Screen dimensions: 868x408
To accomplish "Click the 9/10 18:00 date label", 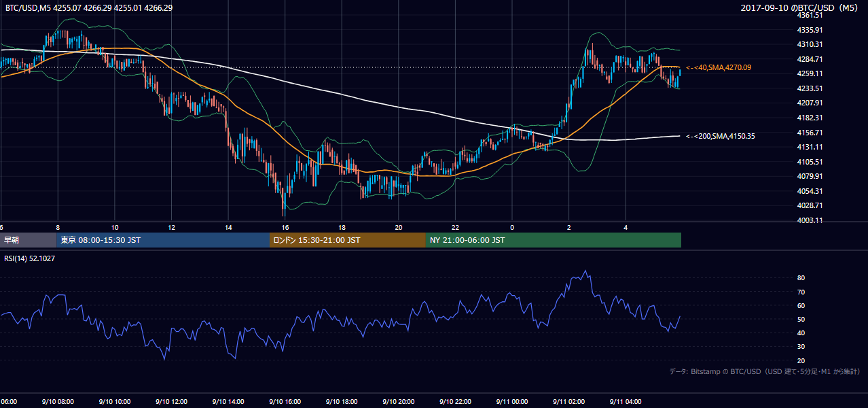I will (x=341, y=402).
